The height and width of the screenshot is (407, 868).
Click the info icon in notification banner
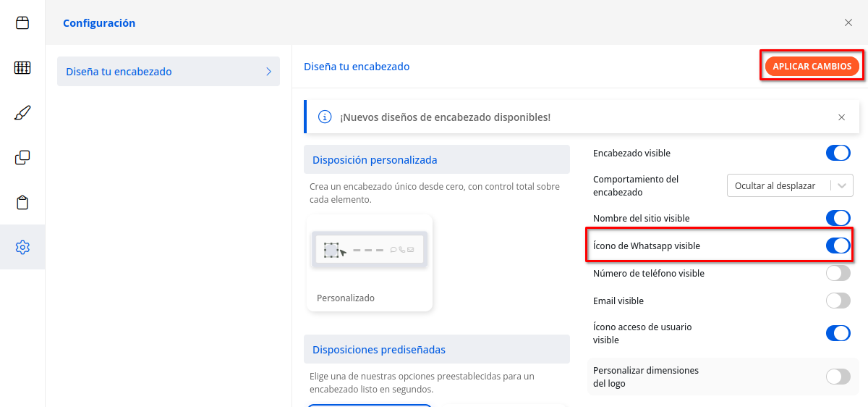[x=325, y=117]
